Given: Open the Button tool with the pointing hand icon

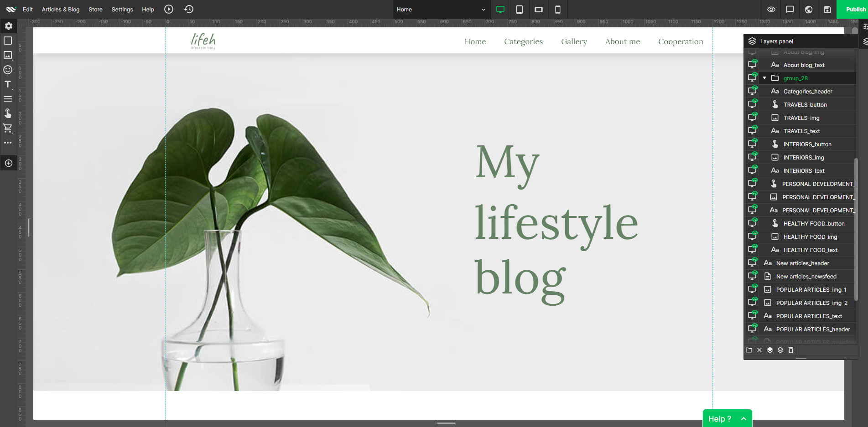Looking at the screenshot, I should point(8,113).
